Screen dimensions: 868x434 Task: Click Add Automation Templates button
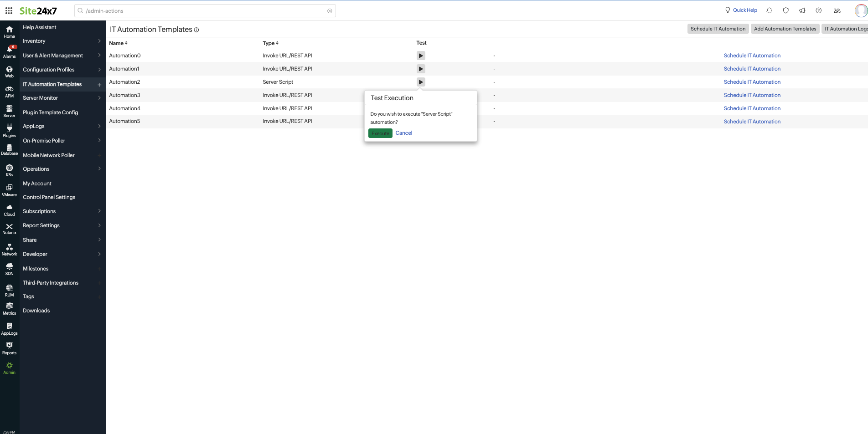(x=785, y=29)
